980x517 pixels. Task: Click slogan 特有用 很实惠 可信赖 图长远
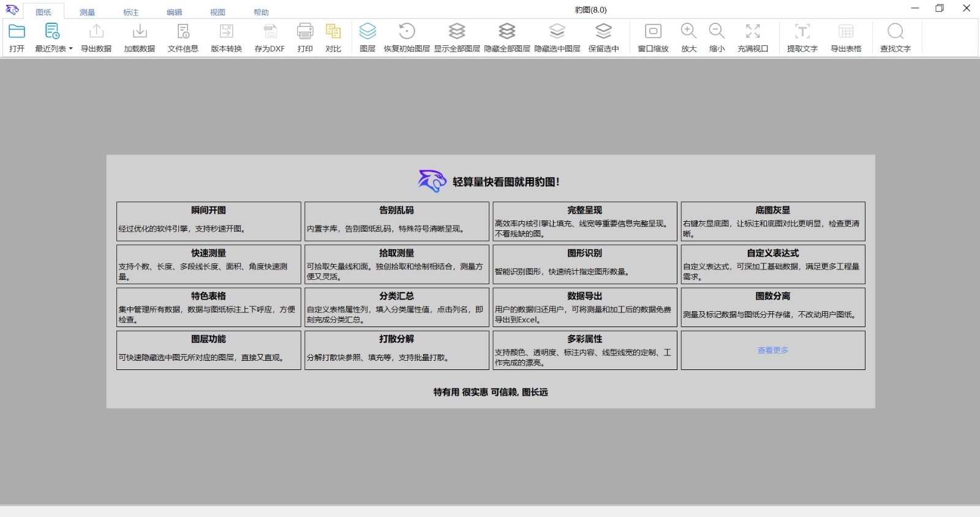coord(491,392)
